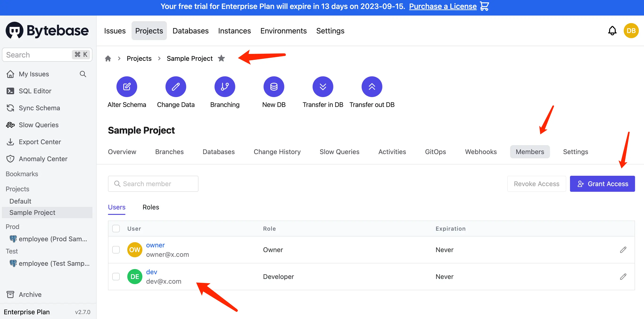Toggle the Sample Project bookmark star
Viewport: 644px width, 319px height.
coord(221,58)
